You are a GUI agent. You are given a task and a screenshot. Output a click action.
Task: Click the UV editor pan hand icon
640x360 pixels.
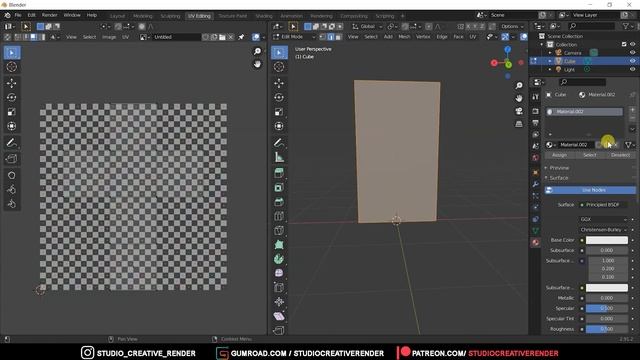[x=257, y=64]
